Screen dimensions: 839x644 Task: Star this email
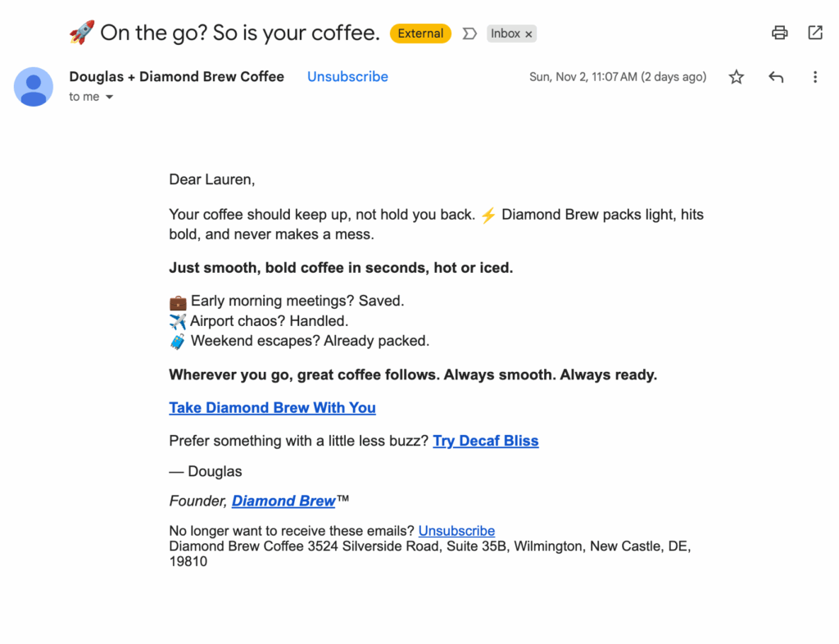pos(736,76)
